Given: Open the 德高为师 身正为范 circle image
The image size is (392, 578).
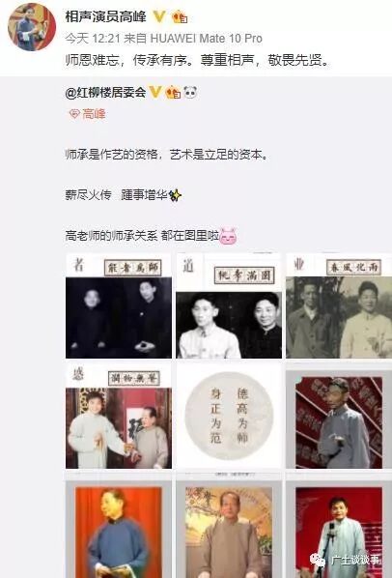Looking at the screenshot, I should (229, 417).
